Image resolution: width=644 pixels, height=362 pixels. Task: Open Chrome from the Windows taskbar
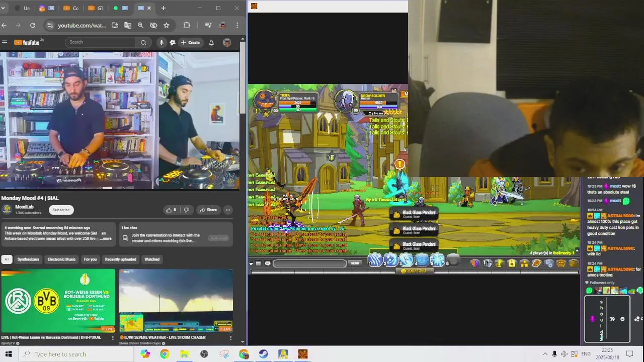coord(165,354)
